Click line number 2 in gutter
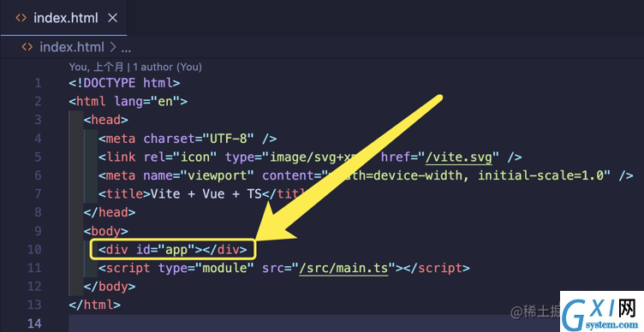The width and height of the screenshot is (644, 332). tap(38, 101)
